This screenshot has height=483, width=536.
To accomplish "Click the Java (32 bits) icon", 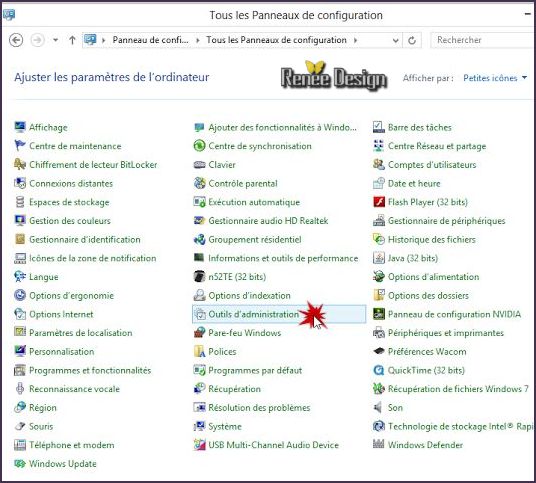I will click(379, 258).
